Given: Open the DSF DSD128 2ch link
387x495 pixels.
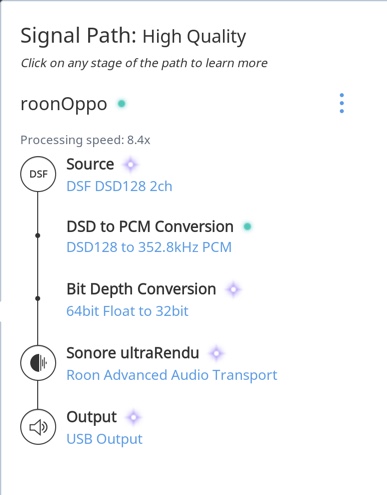Looking at the screenshot, I should (119, 186).
